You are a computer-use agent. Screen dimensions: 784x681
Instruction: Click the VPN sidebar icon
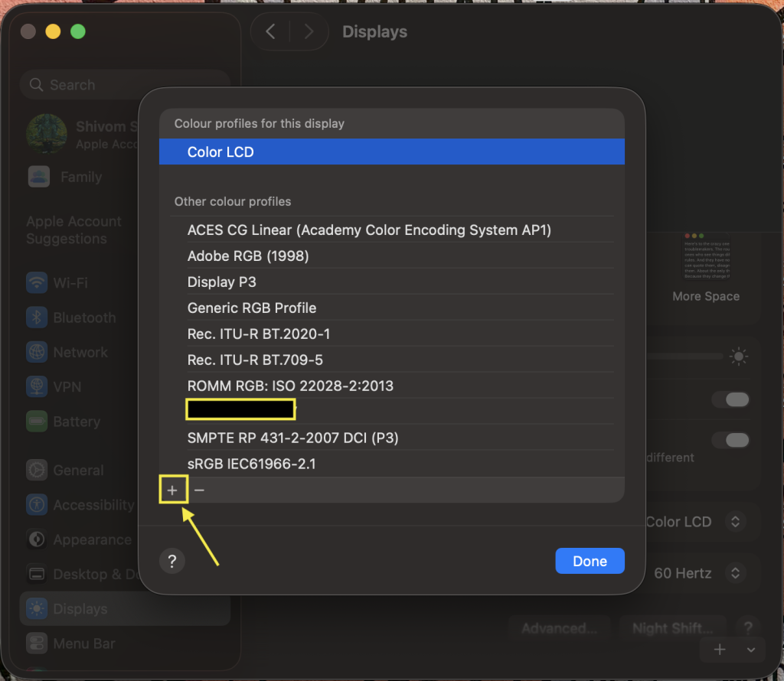(x=37, y=386)
